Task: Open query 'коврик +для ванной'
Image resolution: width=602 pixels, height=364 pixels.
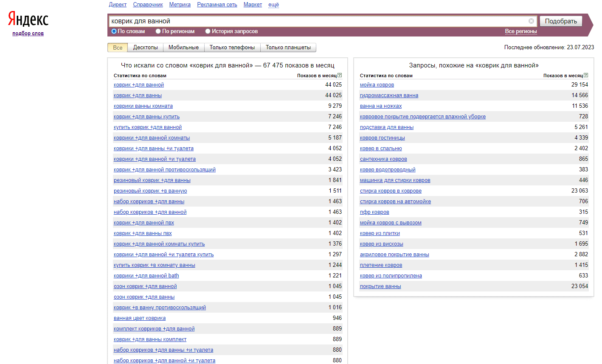Action: point(139,85)
